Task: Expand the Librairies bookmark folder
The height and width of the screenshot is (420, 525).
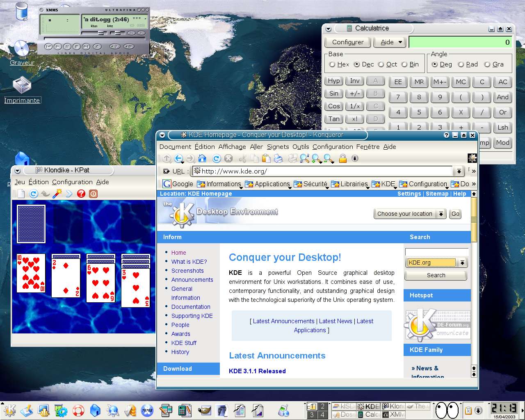Action: [x=350, y=184]
